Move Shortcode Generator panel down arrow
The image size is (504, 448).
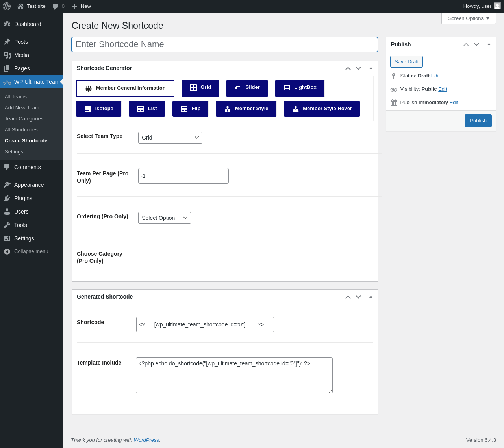click(x=358, y=68)
